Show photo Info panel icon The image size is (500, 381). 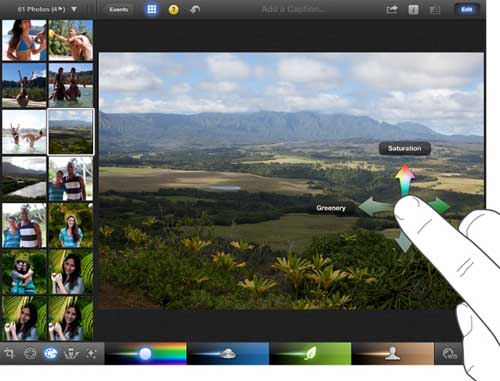click(413, 10)
